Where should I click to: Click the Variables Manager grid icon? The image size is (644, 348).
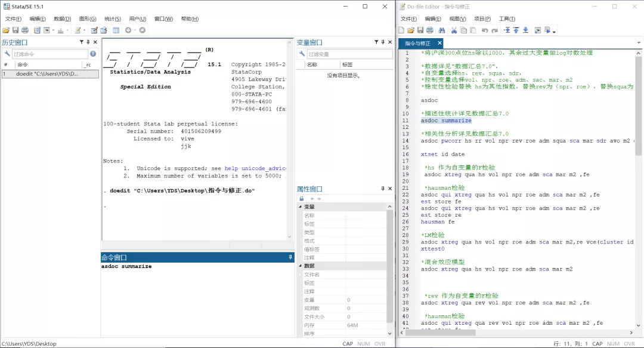coord(116,30)
